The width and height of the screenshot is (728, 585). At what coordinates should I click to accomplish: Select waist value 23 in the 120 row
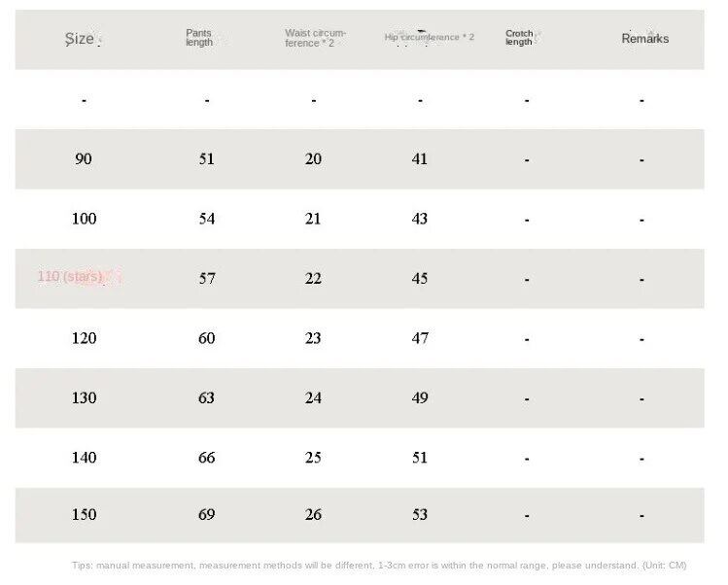click(313, 338)
